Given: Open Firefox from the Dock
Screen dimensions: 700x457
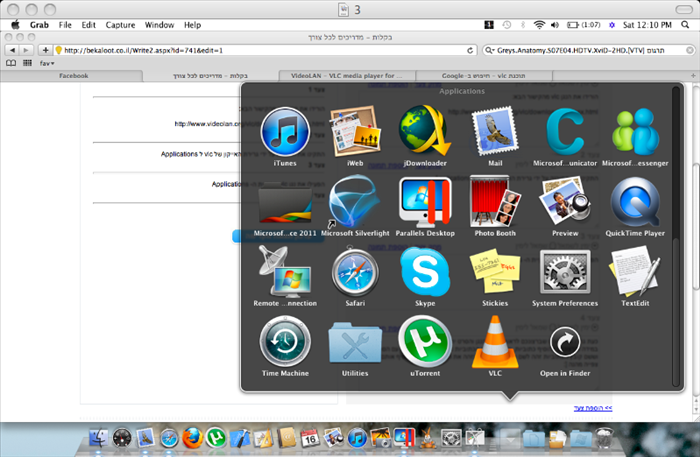Looking at the screenshot, I should 192,437.
